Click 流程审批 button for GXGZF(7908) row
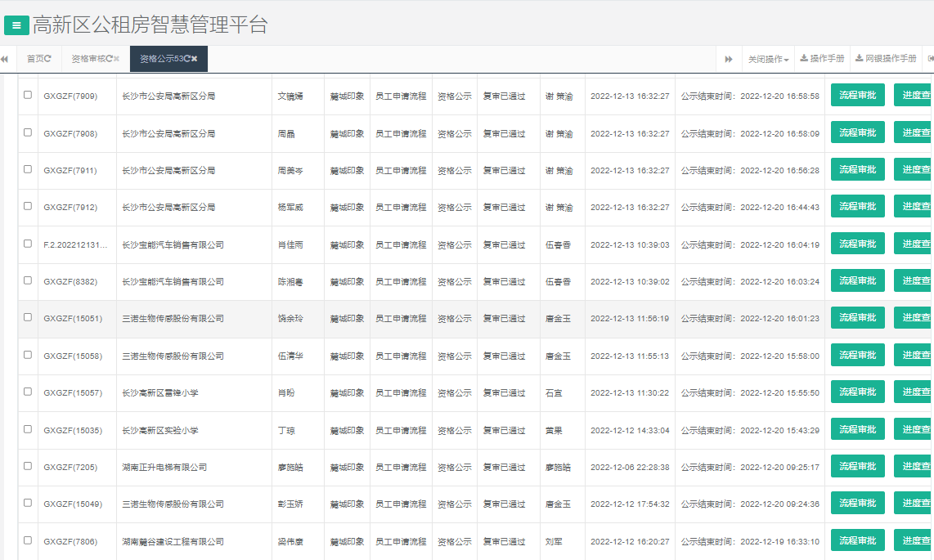934x560 pixels. coord(857,132)
